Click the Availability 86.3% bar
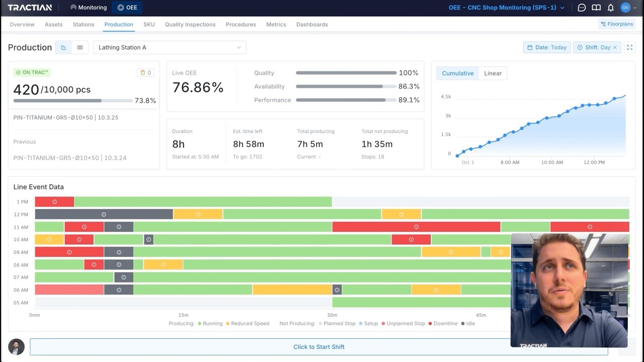The height and width of the screenshot is (362, 644). tap(346, 86)
